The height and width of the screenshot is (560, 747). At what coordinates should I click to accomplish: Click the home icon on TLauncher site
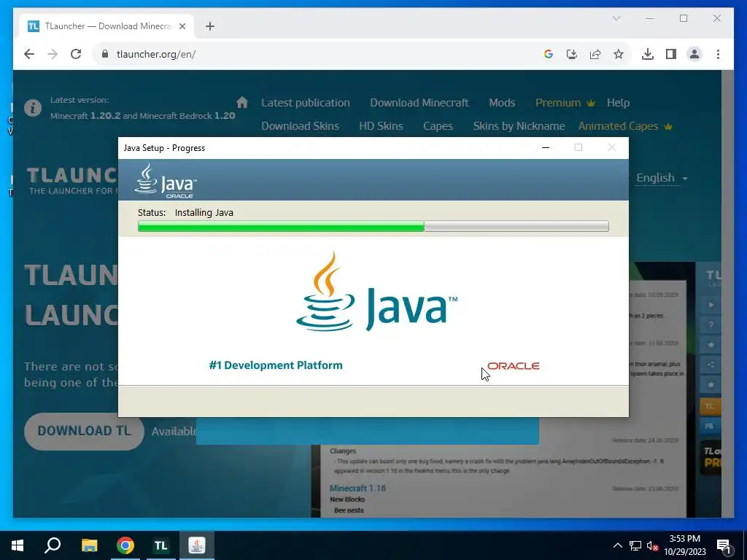(x=242, y=102)
